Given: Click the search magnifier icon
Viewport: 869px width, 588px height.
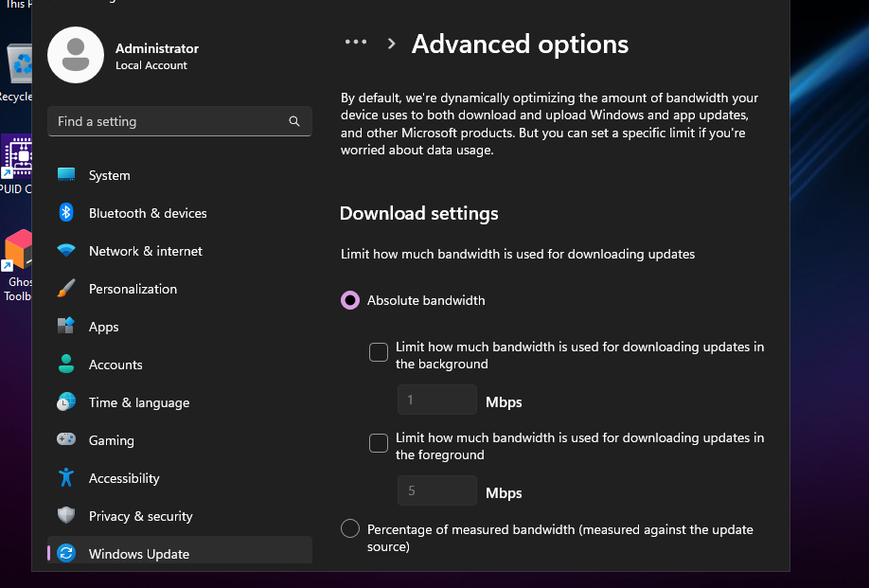Looking at the screenshot, I should pos(294,121).
